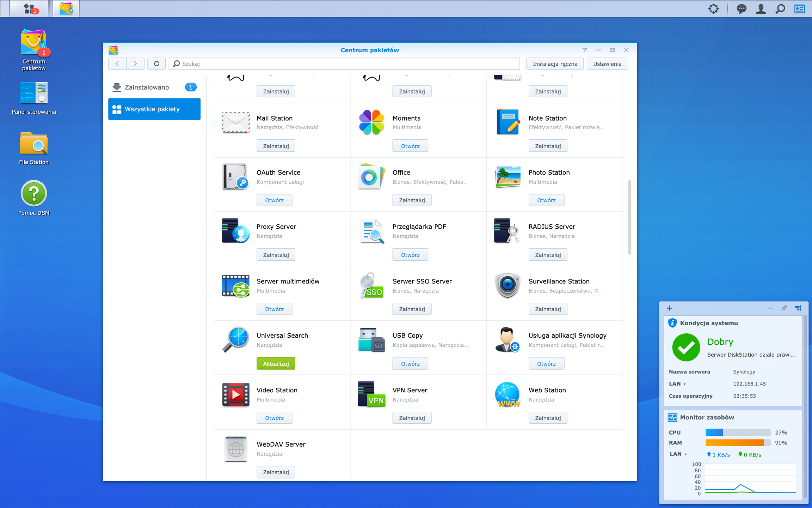This screenshot has width=812, height=508.
Task: Install Mail Station with Zainstaluj
Action: coord(276,146)
